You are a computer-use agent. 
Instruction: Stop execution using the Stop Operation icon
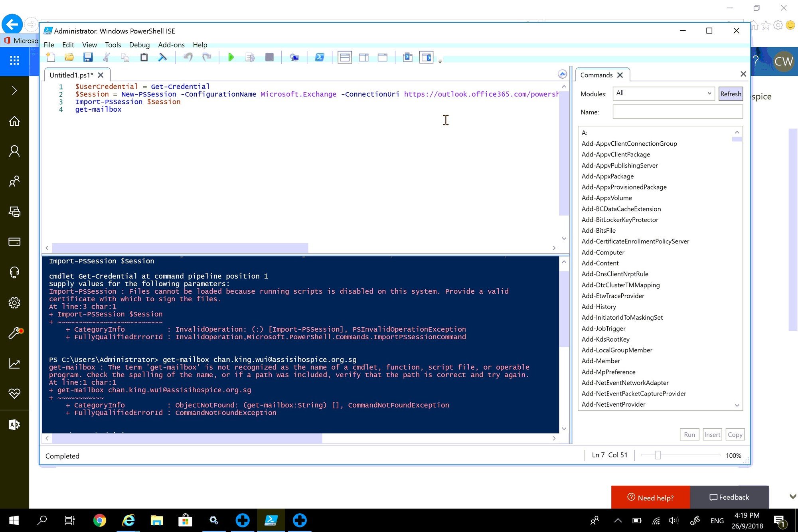pos(269,57)
